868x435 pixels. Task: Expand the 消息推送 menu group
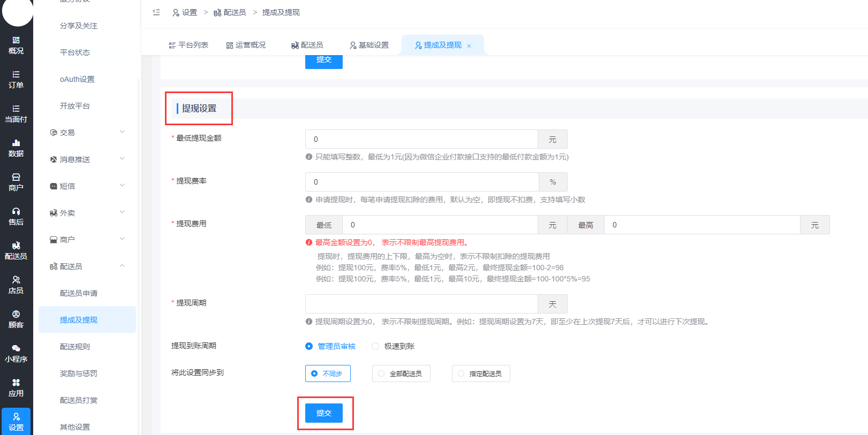pyautogui.click(x=87, y=159)
